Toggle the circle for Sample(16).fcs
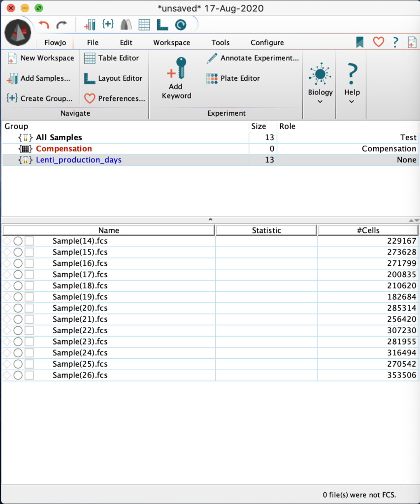Viewport: 420px width, 504px height. (x=18, y=264)
